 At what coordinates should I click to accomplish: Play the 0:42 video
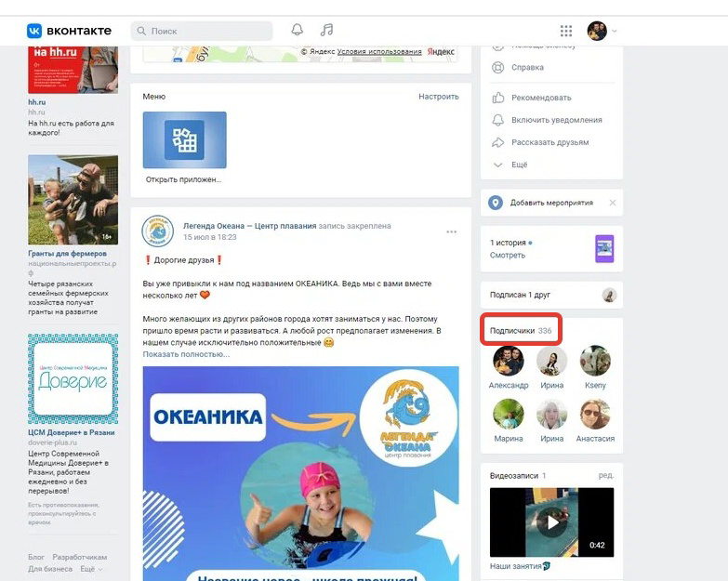[551, 522]
